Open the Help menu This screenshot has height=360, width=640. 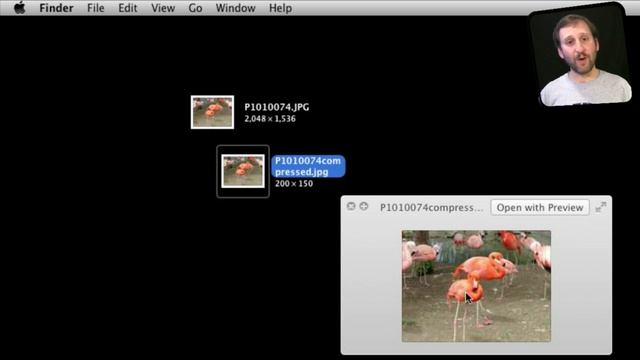[280, 8]
